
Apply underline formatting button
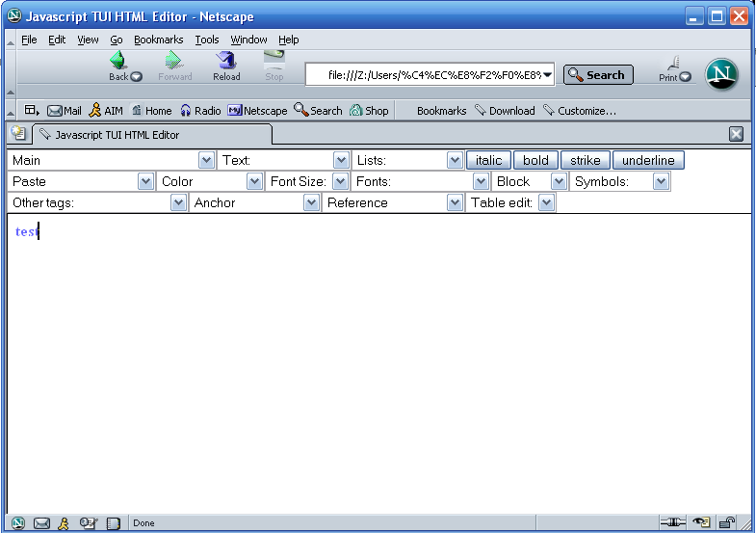pos(648,160)
